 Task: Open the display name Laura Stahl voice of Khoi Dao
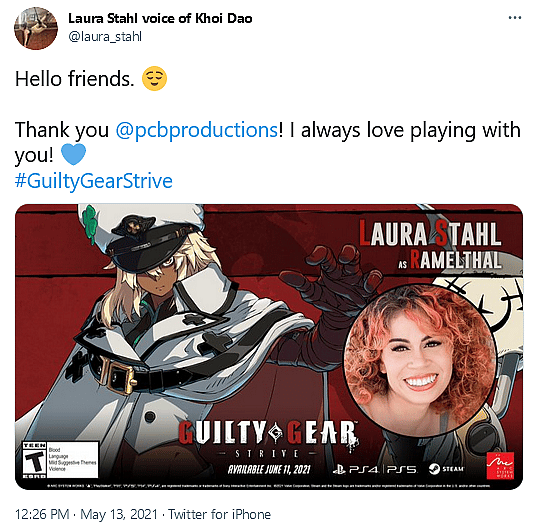[x=160, y=18]
